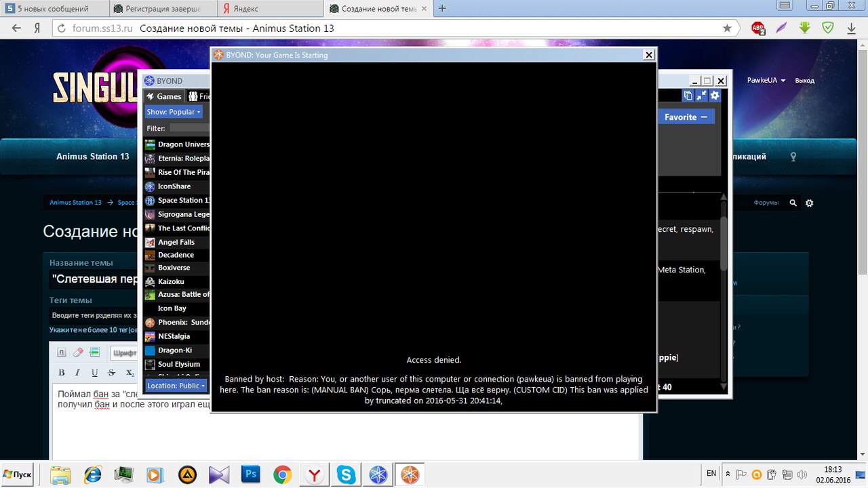Viewport: 868px width, 488px height.
Task: Go back with browser back arrow
Action: [x=18, y=28]
